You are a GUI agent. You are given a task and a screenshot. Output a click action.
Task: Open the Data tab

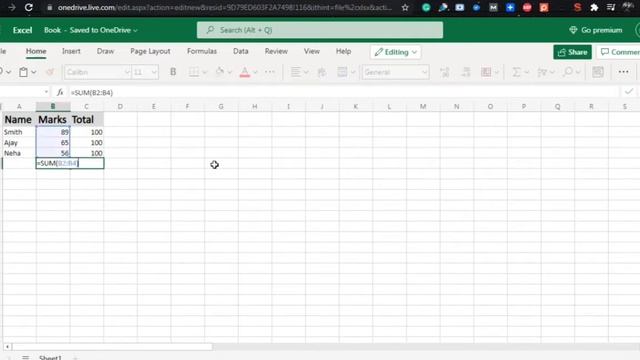click(x=240, y=51)
